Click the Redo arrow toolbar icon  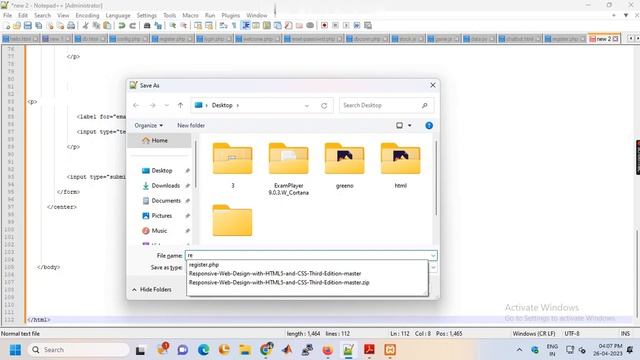(133, 25)
